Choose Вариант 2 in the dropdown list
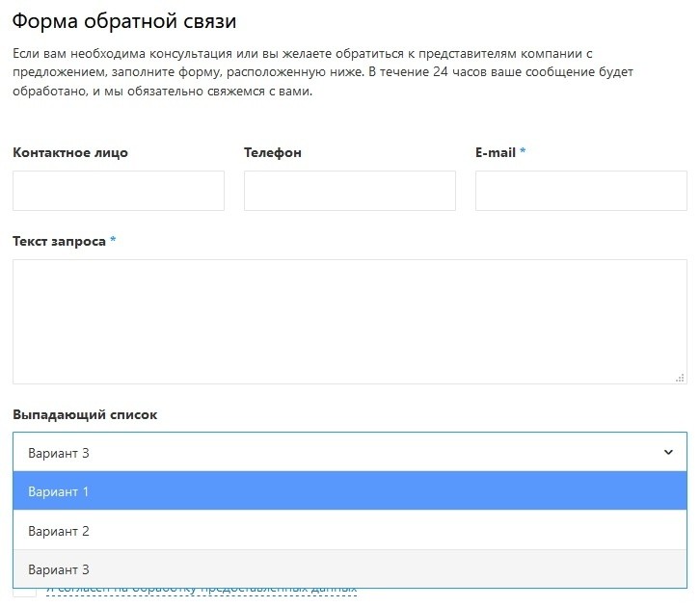This screenshot has width=700, height=607. point(349,531)
